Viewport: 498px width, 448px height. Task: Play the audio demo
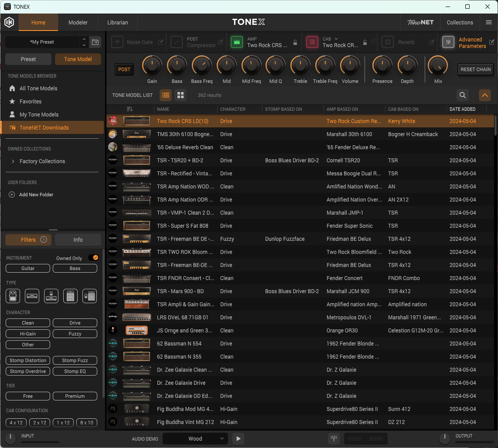tap(238, 438)
